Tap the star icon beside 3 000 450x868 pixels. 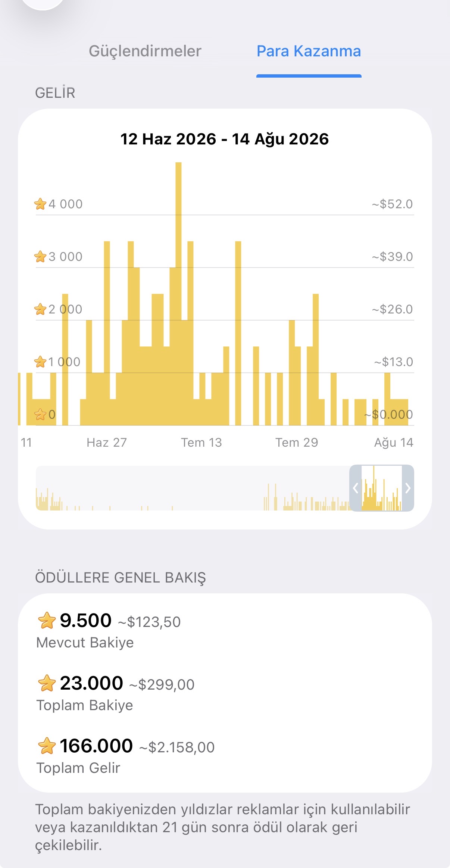40,257
